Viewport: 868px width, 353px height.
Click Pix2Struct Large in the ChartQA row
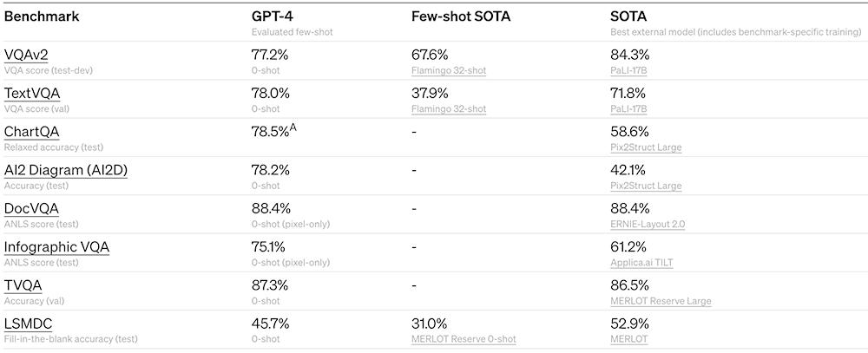(646, 147)
